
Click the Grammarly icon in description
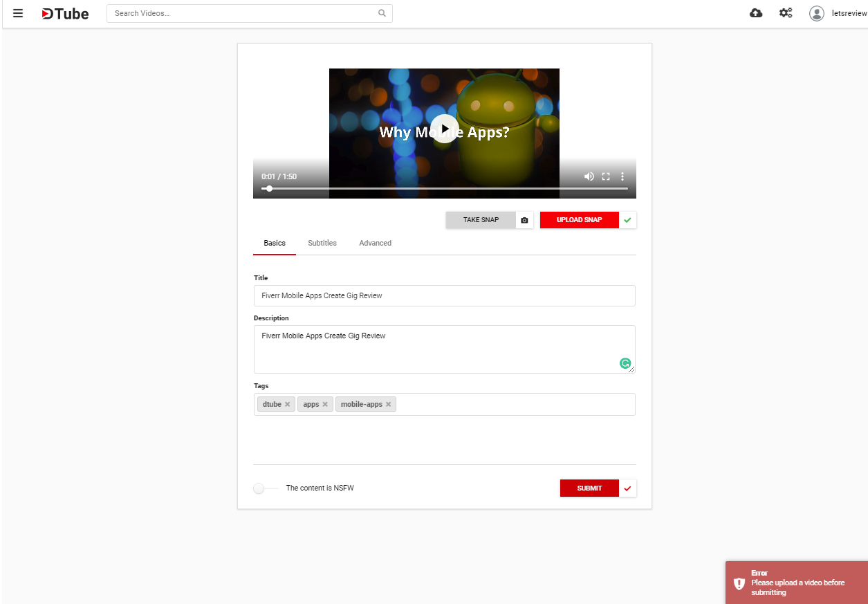click(x=625, y=363)
